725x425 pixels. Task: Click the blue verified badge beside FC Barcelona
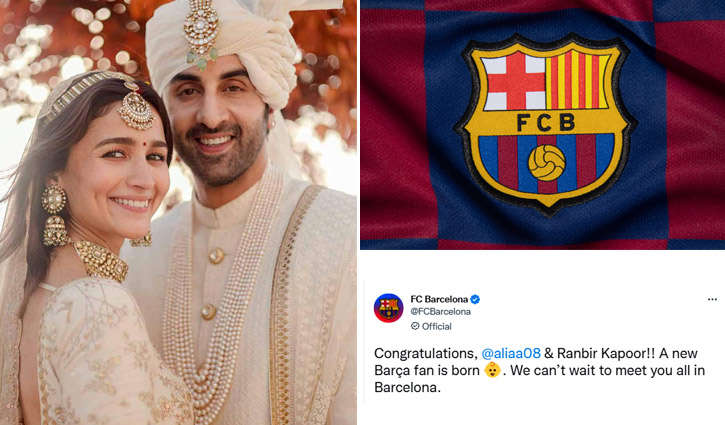(x=475, y=299)
